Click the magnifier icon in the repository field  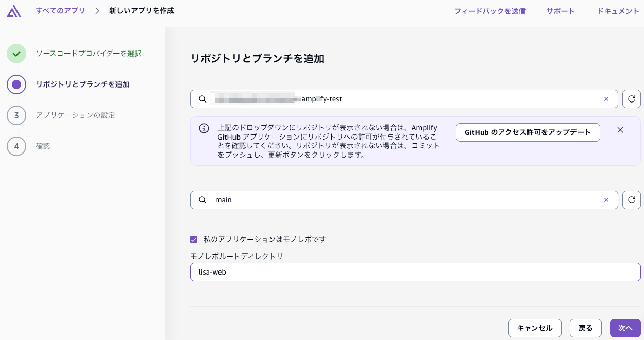point(202,99)
